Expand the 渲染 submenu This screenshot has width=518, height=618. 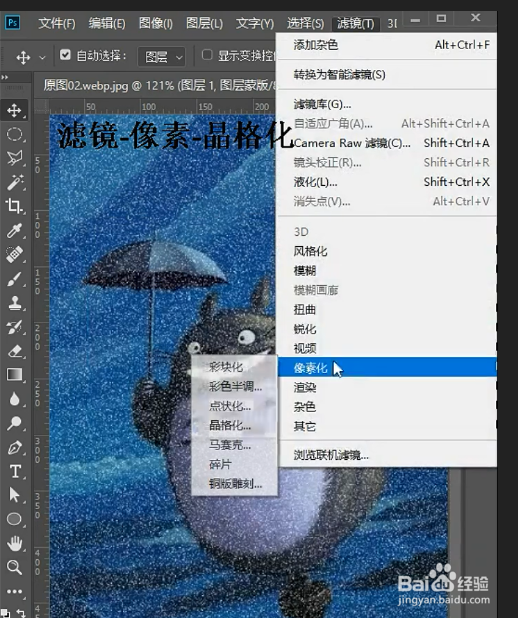pos(387,387)
